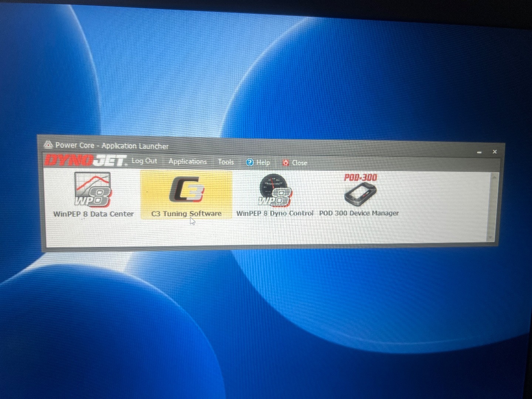This screenshot has width=532, height=399.
Task: Open the Applications menu
Action: 188,161
